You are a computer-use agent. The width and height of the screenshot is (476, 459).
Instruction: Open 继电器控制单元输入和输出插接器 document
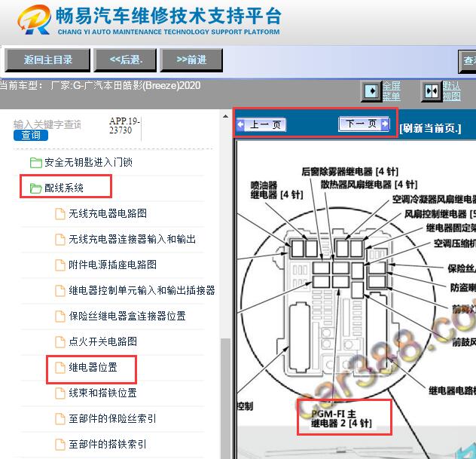tap(142, 290)
